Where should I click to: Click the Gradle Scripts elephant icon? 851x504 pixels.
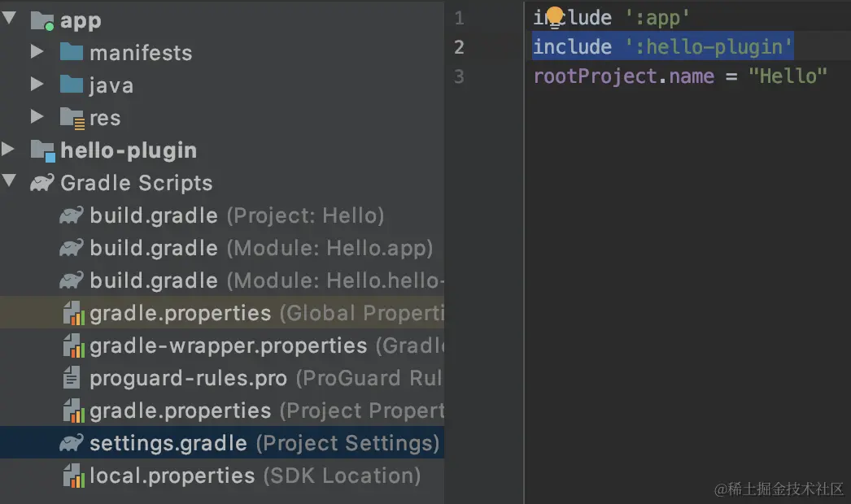coord(42,183)
